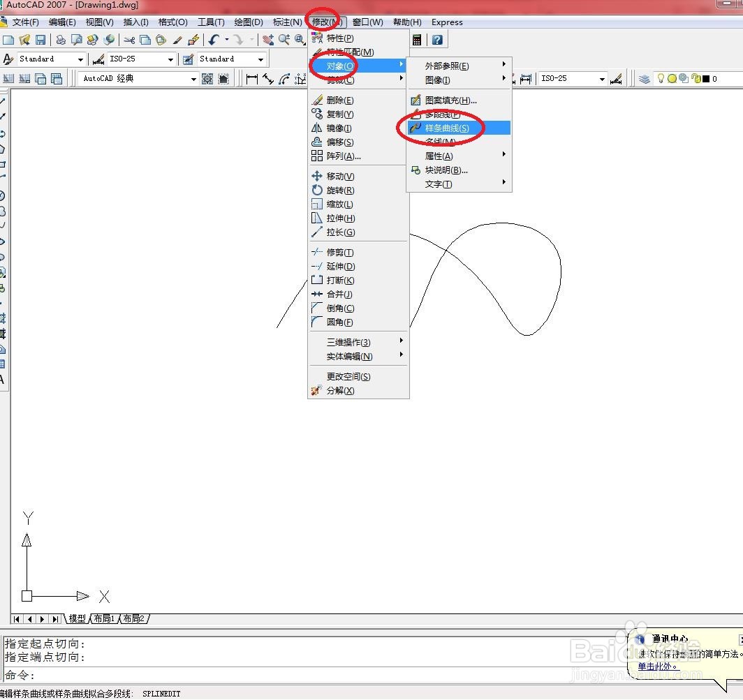Screen dimensions: 743x700
Task: Expand the 三维操作(3) submenu
Action: pos(358,342)
